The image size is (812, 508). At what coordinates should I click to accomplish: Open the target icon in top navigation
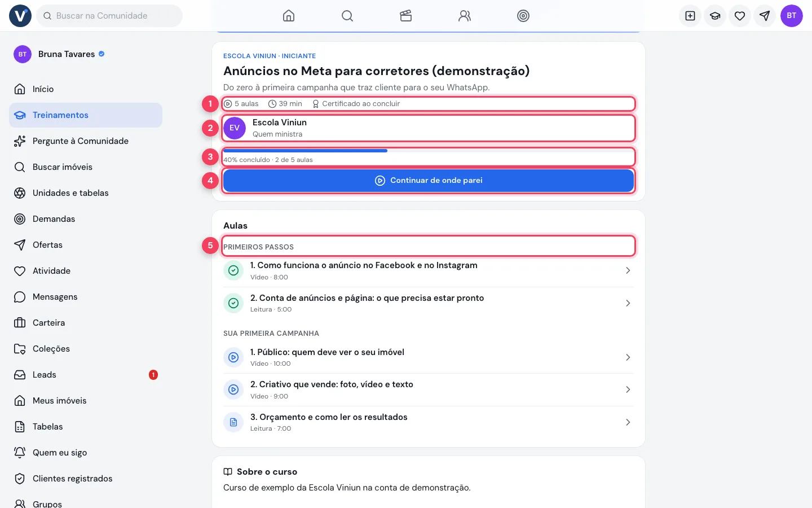[523, 16]
